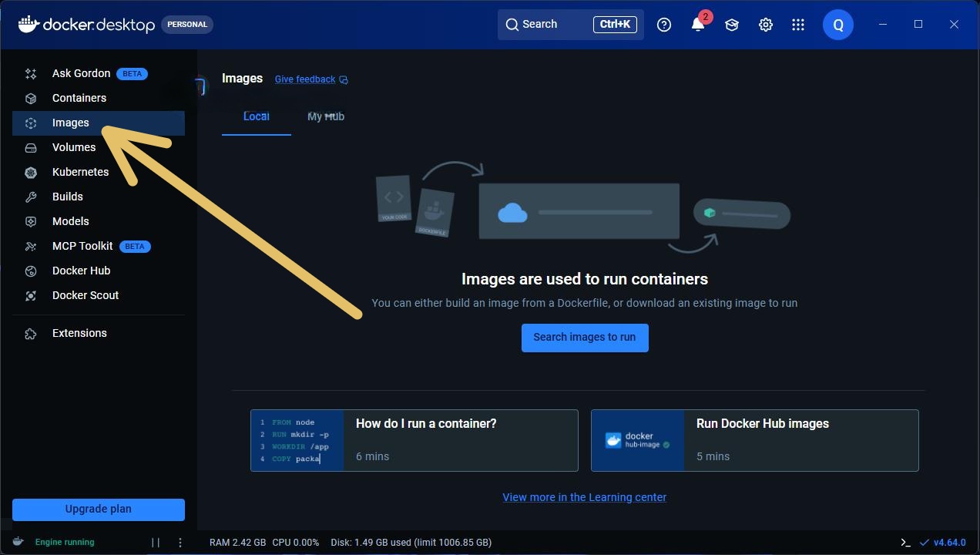Click '6 mins' duration text
Screen dimensions: 980x555
click(x=372, y=456)
